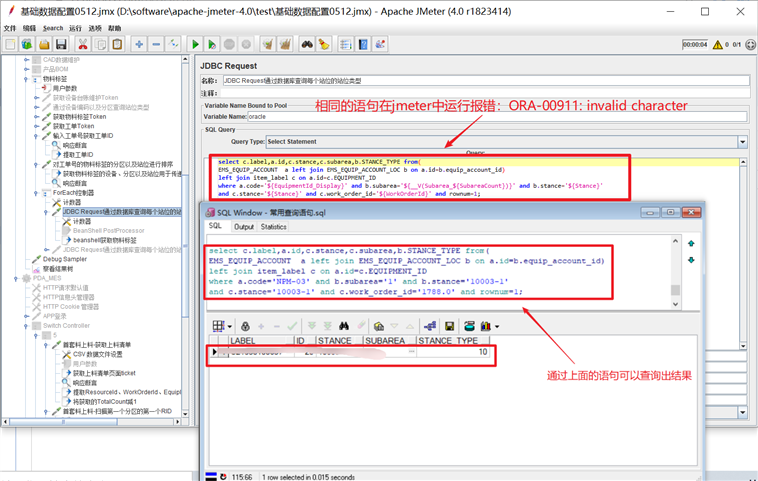Expand the 产品BOM tree node
Viewport: 758px width, 481px height.
point(26,70)
